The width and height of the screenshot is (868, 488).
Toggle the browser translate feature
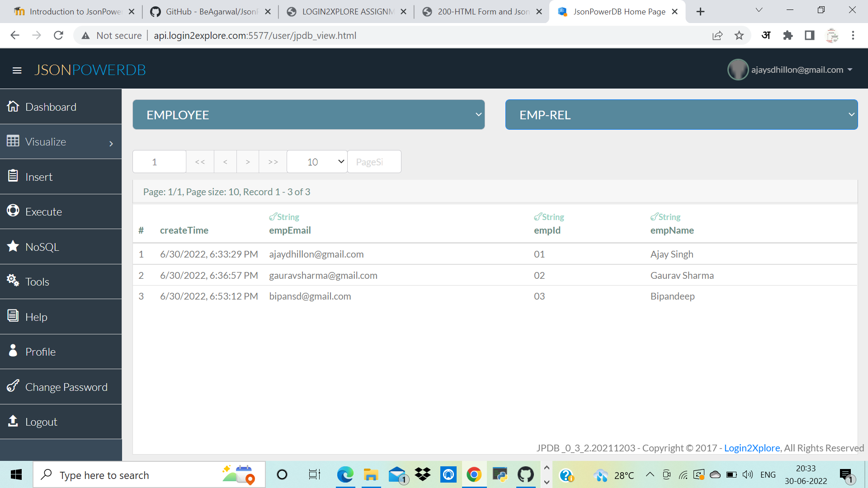[766, 35]
